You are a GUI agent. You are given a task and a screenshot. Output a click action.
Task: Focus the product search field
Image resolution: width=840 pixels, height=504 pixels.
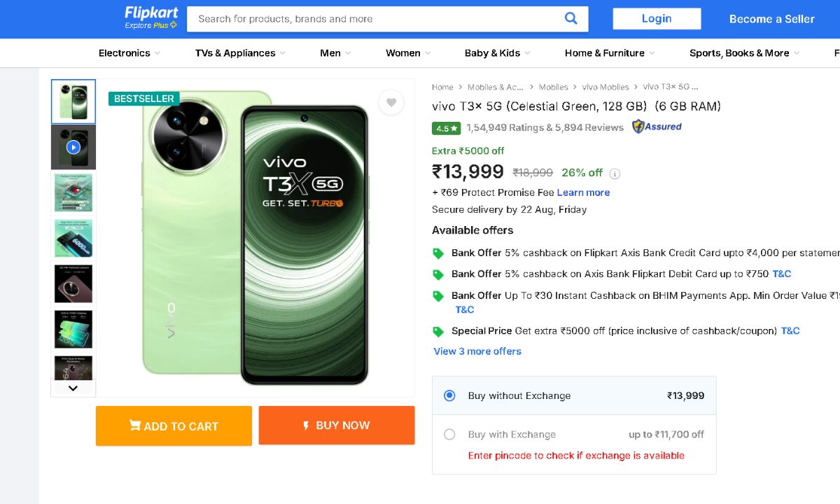click(x=374, y=19)
